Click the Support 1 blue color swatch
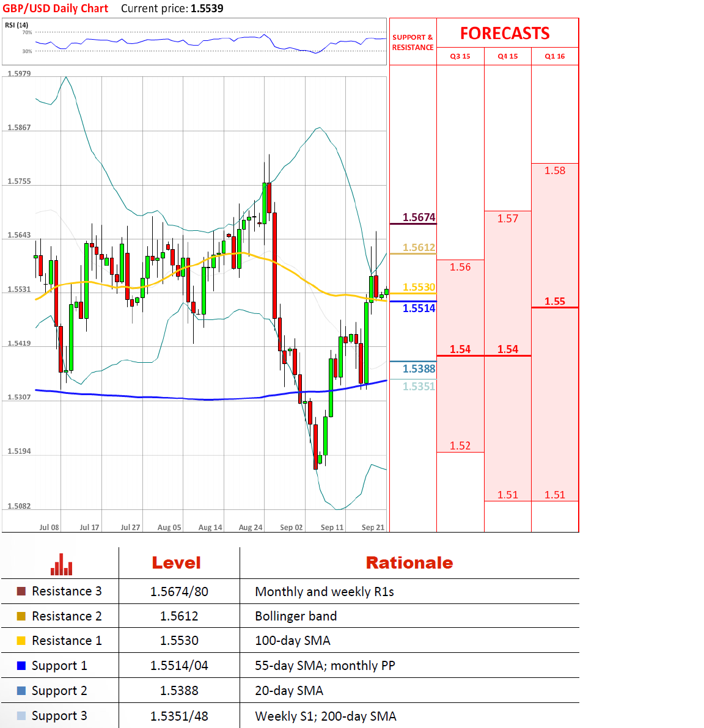The width and height of the screenshot is (704, 728). [21, 666]
